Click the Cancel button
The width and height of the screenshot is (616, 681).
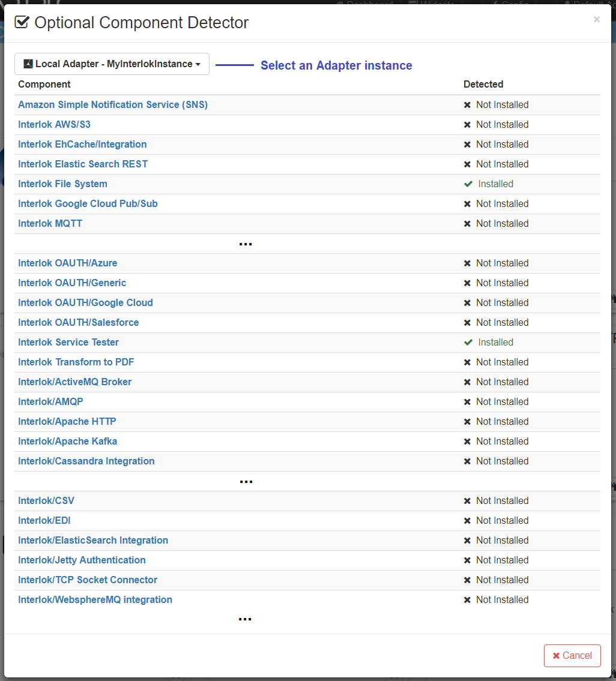pyautogui.click(x=572, y=655)
